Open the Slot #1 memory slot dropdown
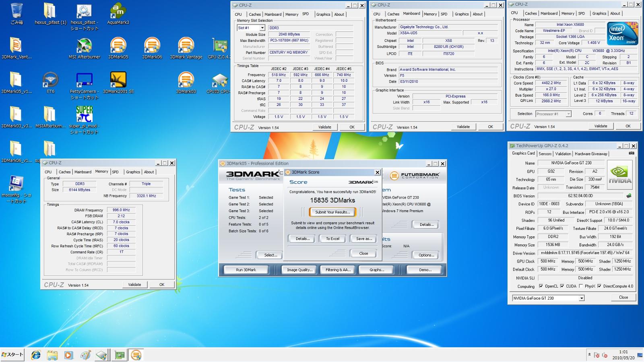 (x=262, y=28)
